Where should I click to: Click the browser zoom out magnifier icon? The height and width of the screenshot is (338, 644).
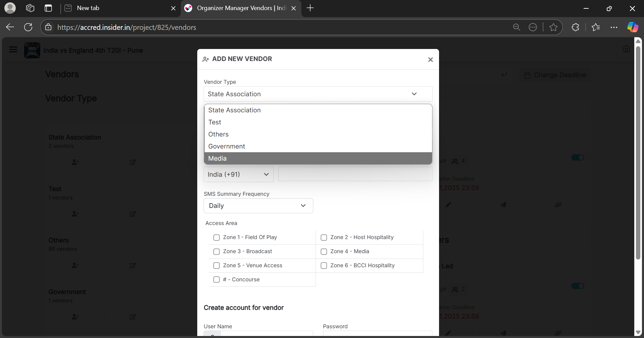coord(517,27)
